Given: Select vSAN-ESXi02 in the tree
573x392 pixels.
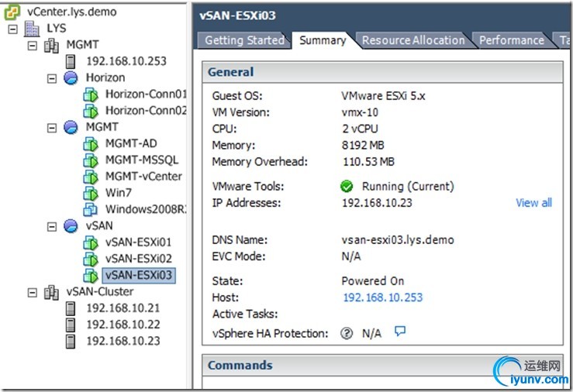Looking at the screenshot, I should click(x=138, y=259).
